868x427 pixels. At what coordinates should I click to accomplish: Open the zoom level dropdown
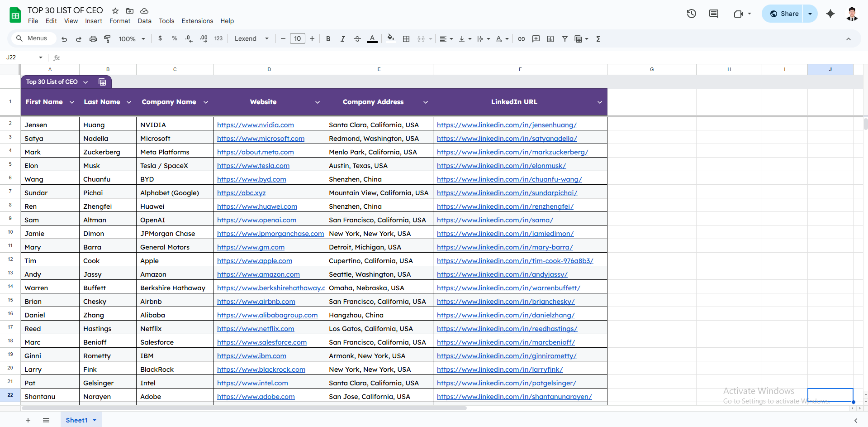pyautogui.click(x=132, y=39)
